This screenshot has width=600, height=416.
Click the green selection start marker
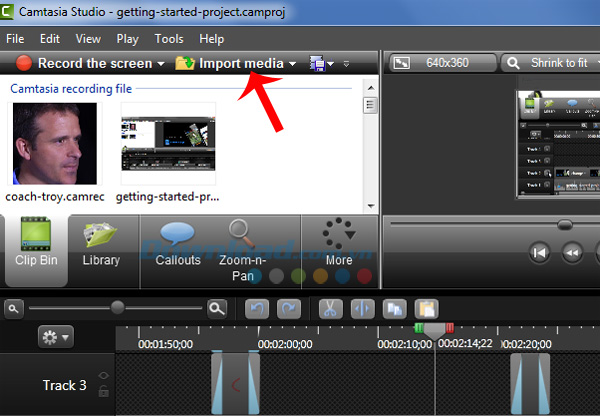[419, 328]
